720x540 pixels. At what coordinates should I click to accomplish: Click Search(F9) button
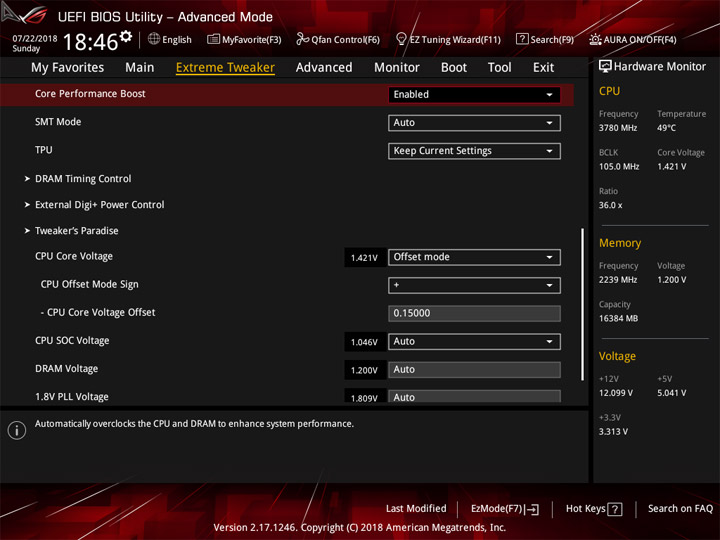(545, 39)
